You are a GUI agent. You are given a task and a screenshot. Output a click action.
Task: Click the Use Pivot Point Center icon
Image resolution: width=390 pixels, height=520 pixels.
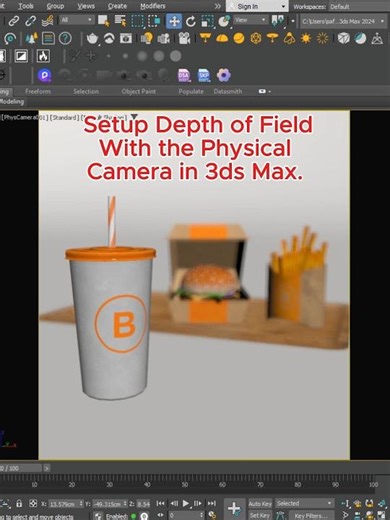point(277,21)
